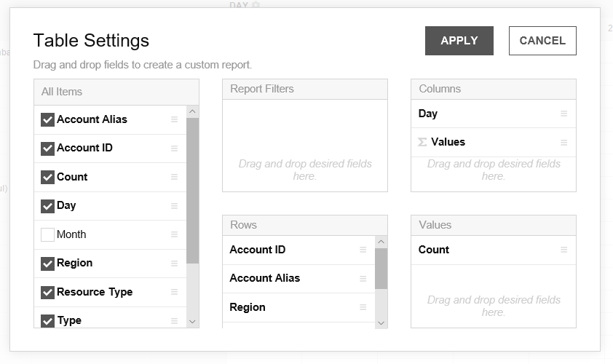This screenshot has width=613, height=364.
Task: Toggle the Region checkbox off
Action: coord(48,263)
